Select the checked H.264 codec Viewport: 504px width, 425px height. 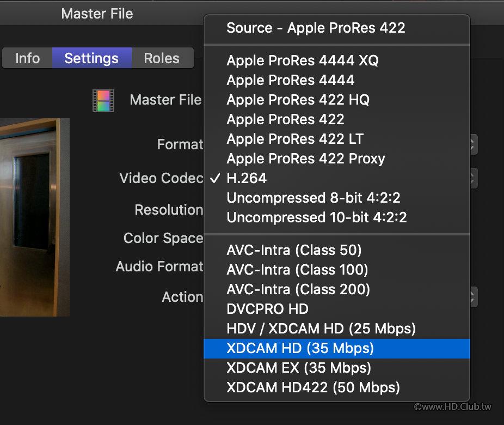337,178
